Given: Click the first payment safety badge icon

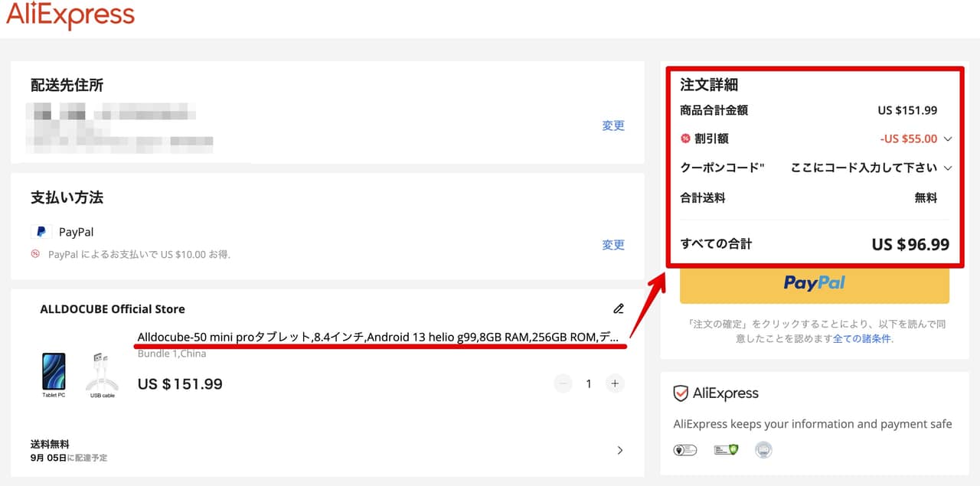Looking at the screenshot, I should (x=684, y=450).
